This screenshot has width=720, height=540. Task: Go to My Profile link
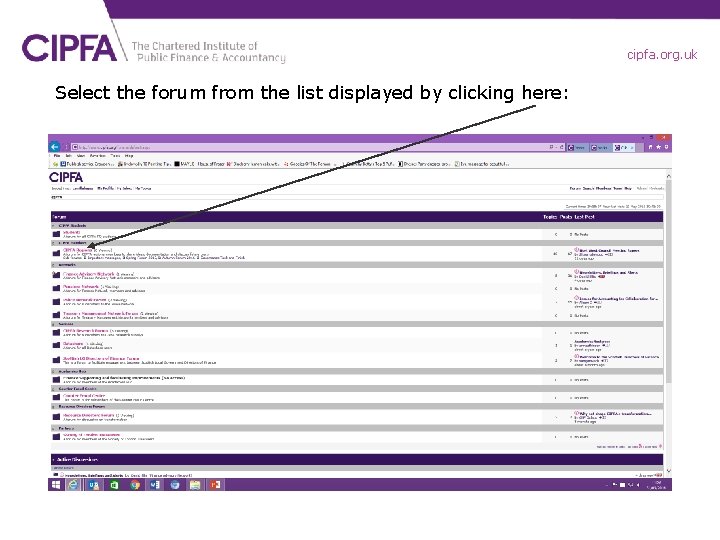point(106,188)
